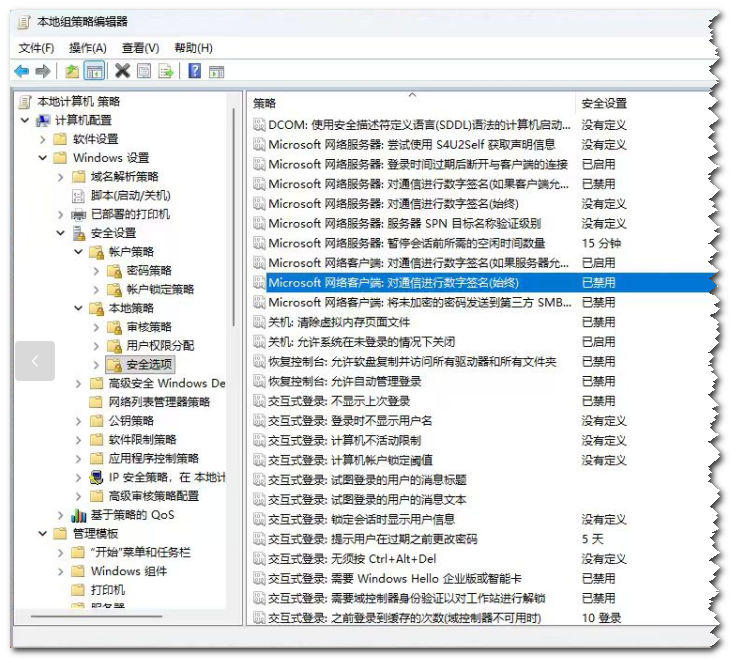
Task: Click the Export List toolbar icon
Action: [166, 71]
